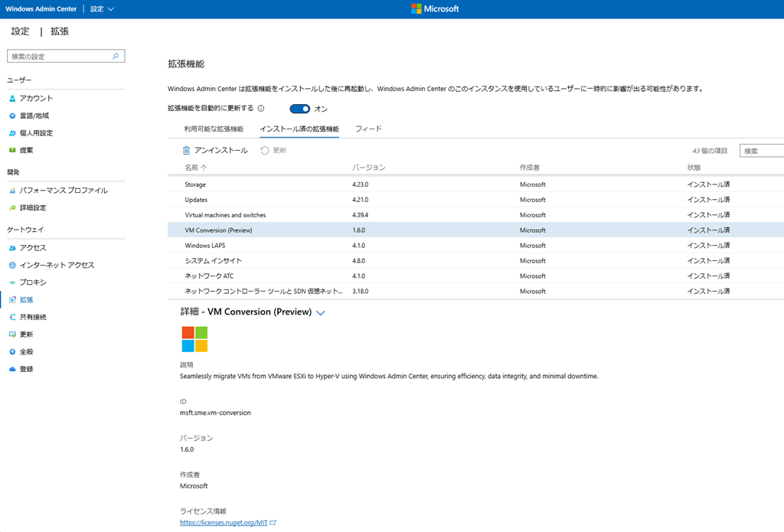This screenshot has height=532, width=784.
Task: Open the licenses.nuget.org/MIT link
Action: click(x=223, y=523)
